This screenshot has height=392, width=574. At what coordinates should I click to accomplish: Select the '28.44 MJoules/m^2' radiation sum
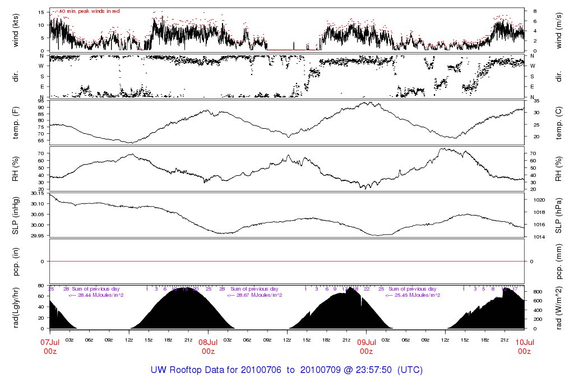tap(101, 295)
